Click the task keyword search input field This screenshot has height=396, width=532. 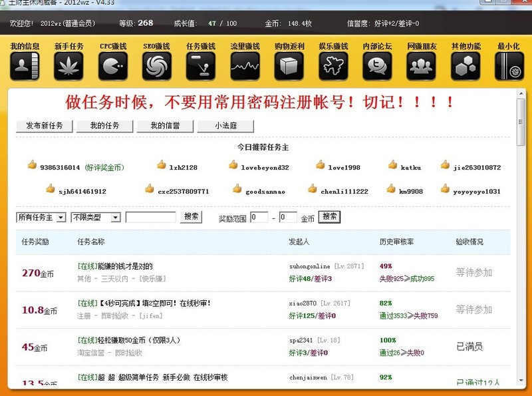coord(150,217)
